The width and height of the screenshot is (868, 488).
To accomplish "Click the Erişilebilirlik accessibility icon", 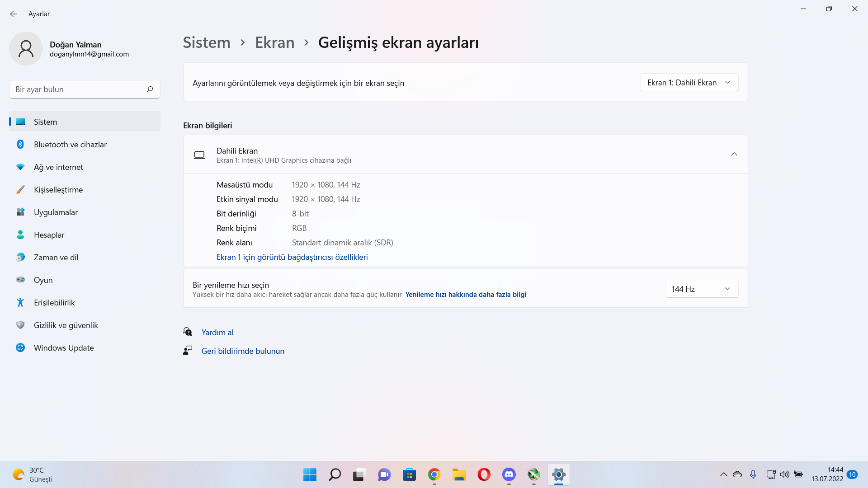I will coord(20,303).
